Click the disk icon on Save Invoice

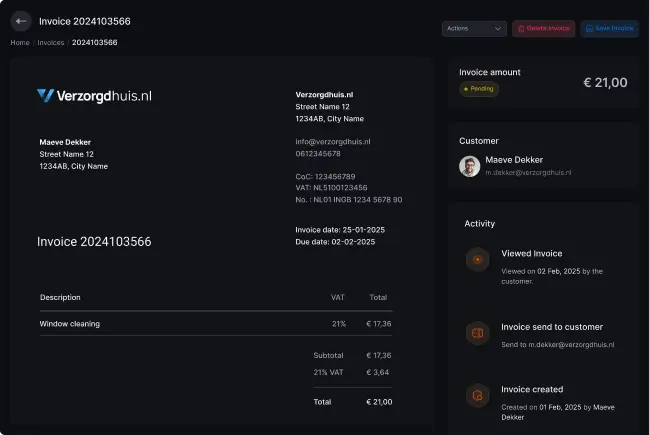pos(589,29)
